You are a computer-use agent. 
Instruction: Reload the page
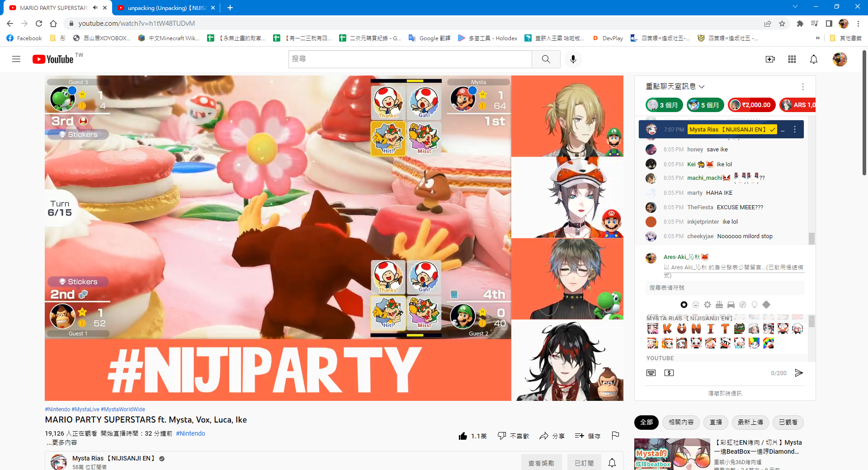pos(39,23)
